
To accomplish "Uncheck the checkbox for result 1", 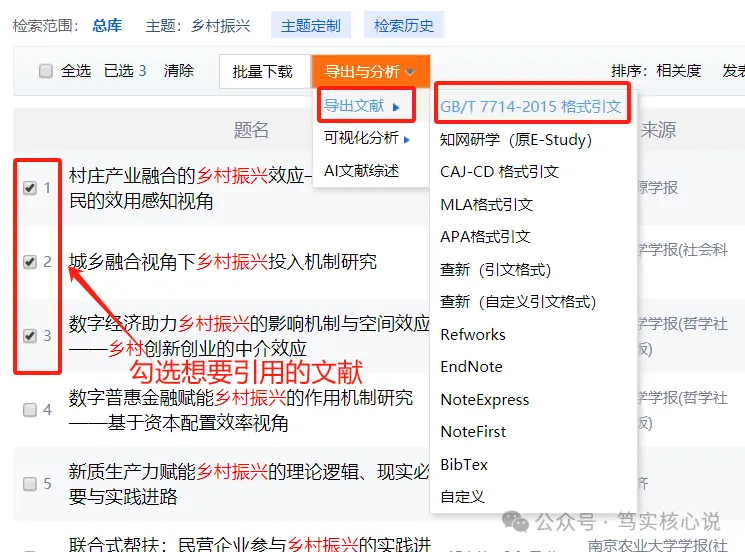I will click(31, 187).
